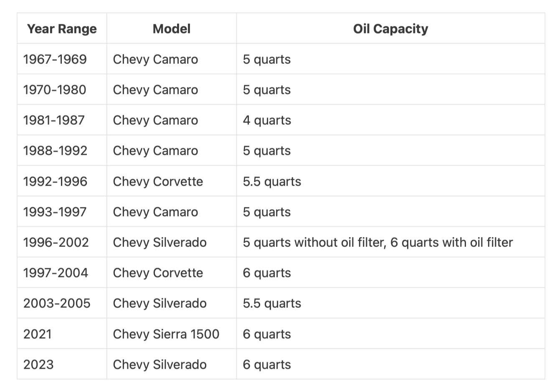Click the Year Range column header
552x392 pixels.
coord(62,29)
